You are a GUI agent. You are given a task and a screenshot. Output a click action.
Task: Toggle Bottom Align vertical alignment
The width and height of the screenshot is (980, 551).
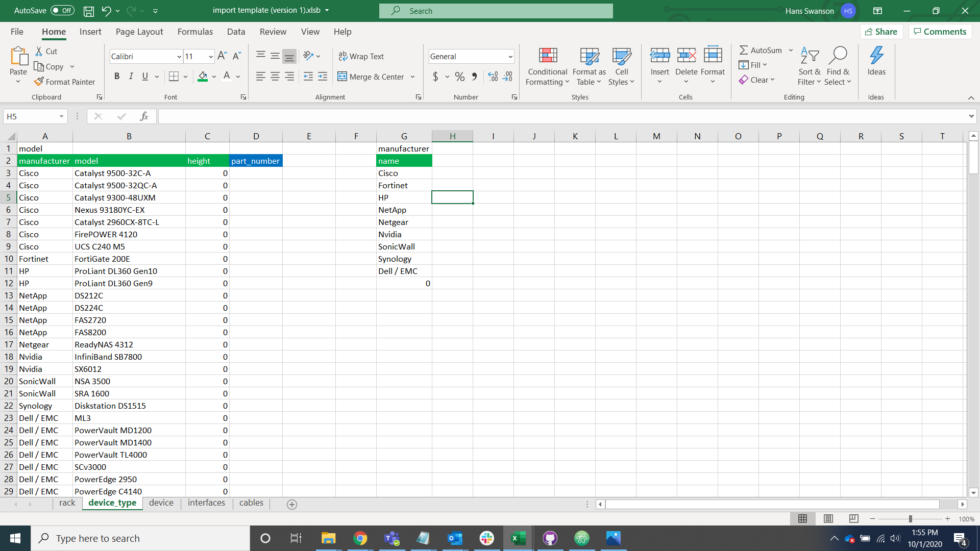[x=289, y=56]
